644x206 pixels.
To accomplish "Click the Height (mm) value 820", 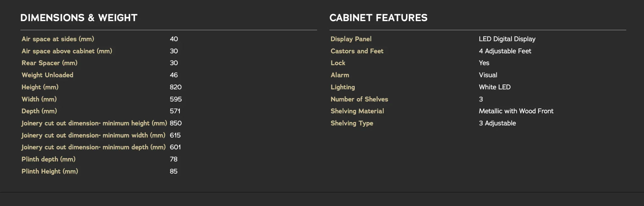I will [175, 87].
